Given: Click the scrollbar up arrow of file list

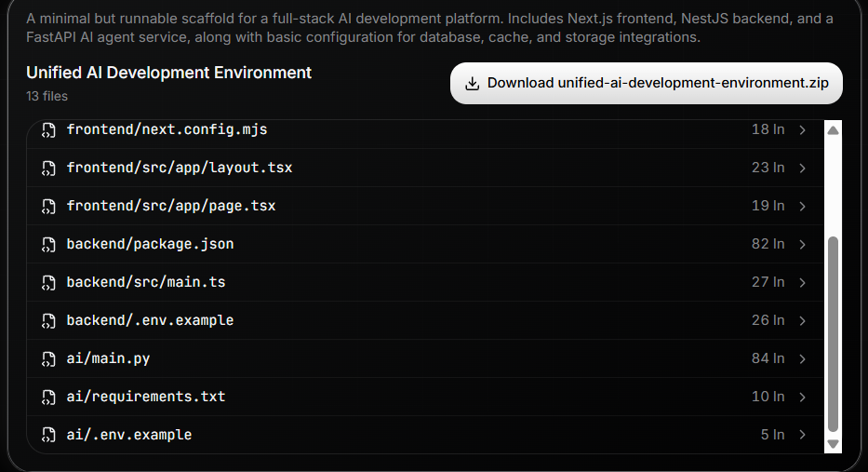Looking at the screenshot, I should tap(833, 130).
